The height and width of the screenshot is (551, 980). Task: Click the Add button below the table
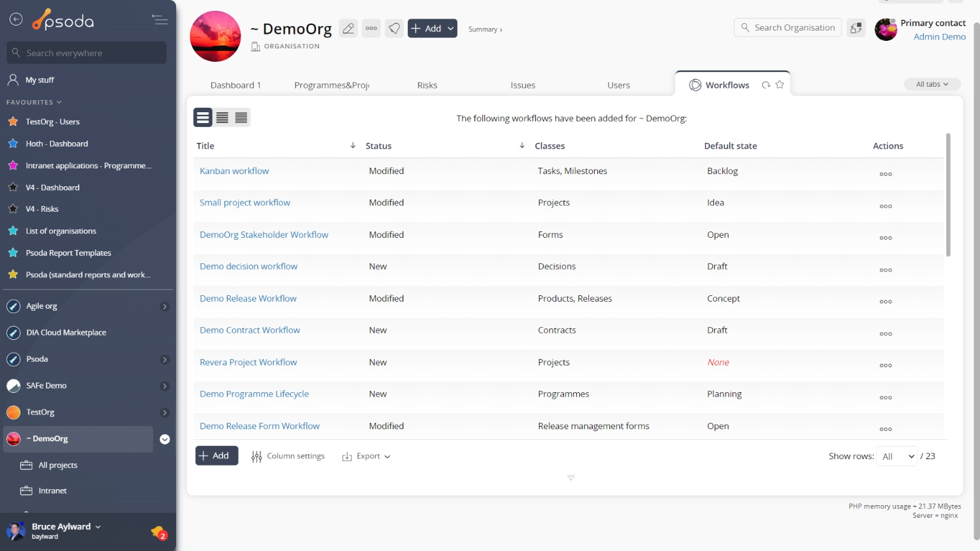coord(216,455)
